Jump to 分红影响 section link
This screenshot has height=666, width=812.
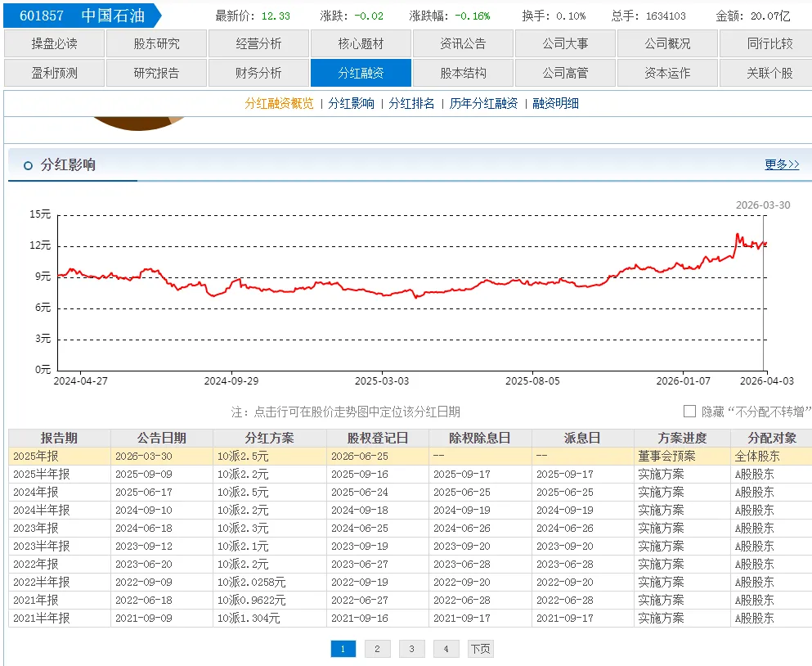(x=351, y=103)
